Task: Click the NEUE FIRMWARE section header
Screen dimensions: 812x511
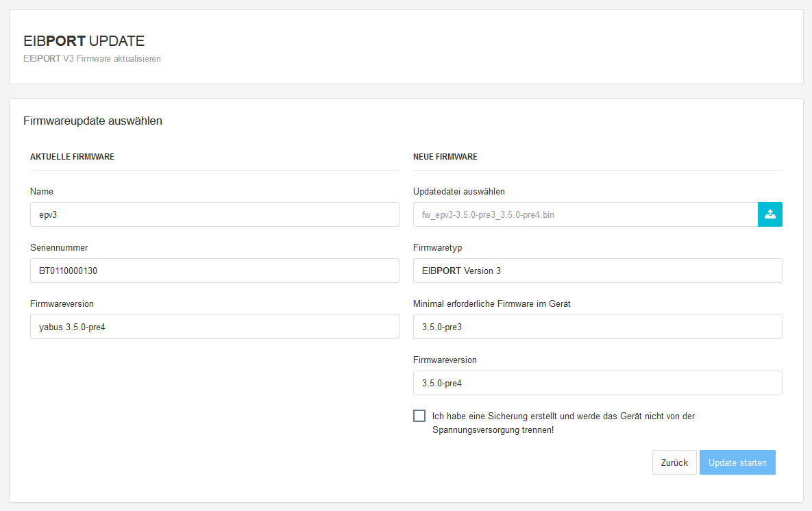Action: point(445,157)
